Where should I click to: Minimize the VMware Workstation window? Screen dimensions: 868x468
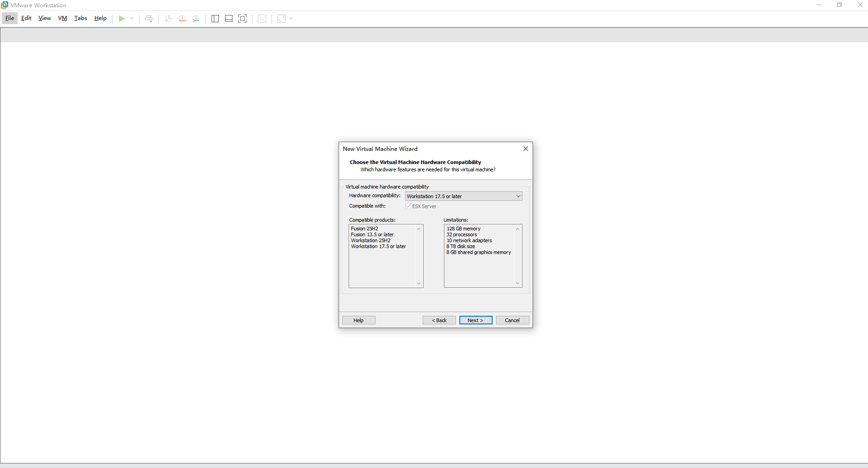point(819,5)
